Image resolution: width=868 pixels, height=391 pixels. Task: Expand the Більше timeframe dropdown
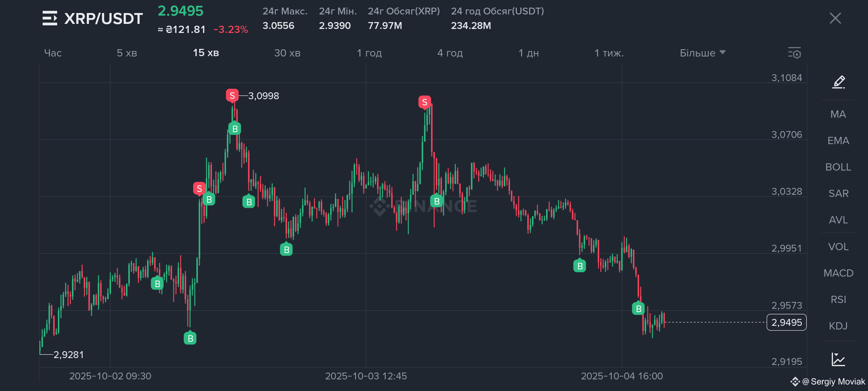[702, 53]
